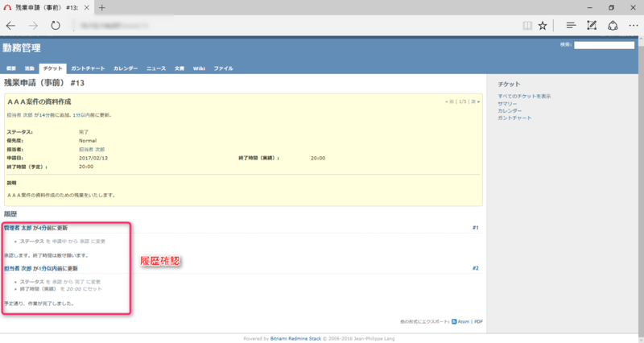Screen dimensions: 644x343
Task: Open ガントチャート sidebar link
Action: point(514,118)
